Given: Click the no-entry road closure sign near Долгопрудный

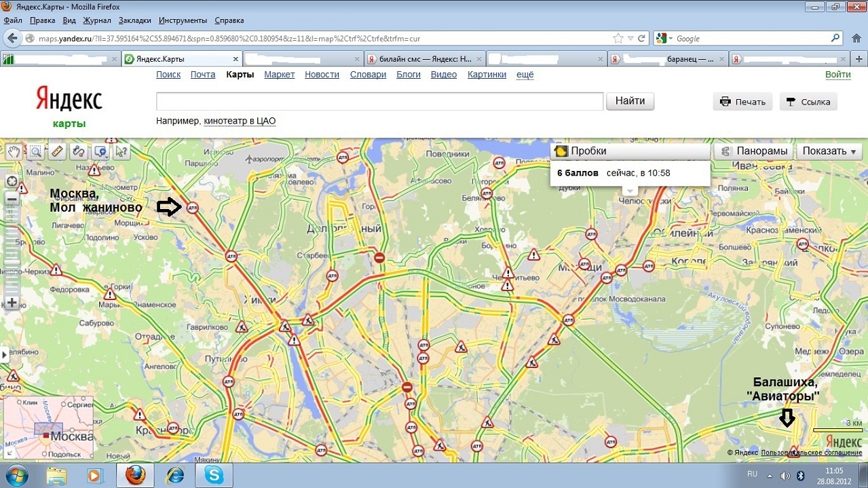Looking at the screenshot, I should (380, 258).
